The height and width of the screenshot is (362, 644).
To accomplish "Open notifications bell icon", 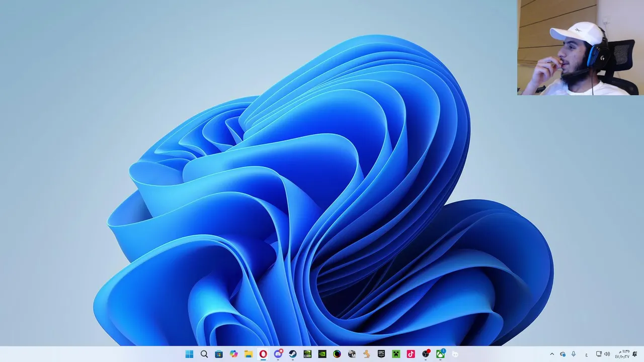I will (635, 354).
